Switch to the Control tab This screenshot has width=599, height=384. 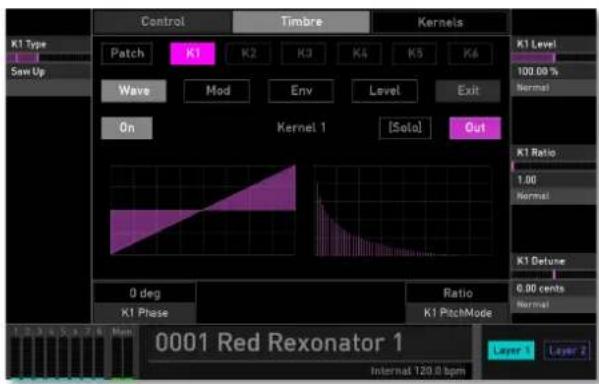point(163,22)
